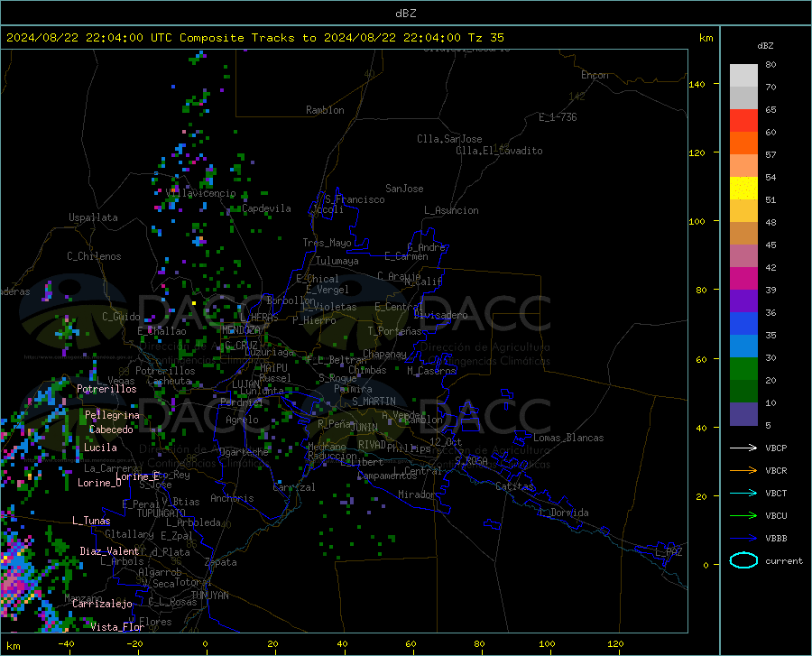
Task: Click the dBZ legend heading above scale
Action: [x=765, y=45]
